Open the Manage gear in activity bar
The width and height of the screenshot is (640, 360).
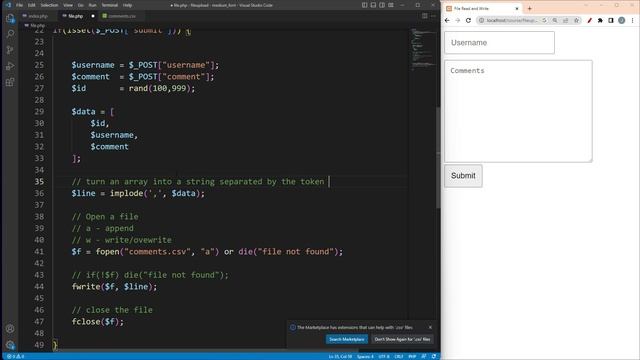[10, 344]
